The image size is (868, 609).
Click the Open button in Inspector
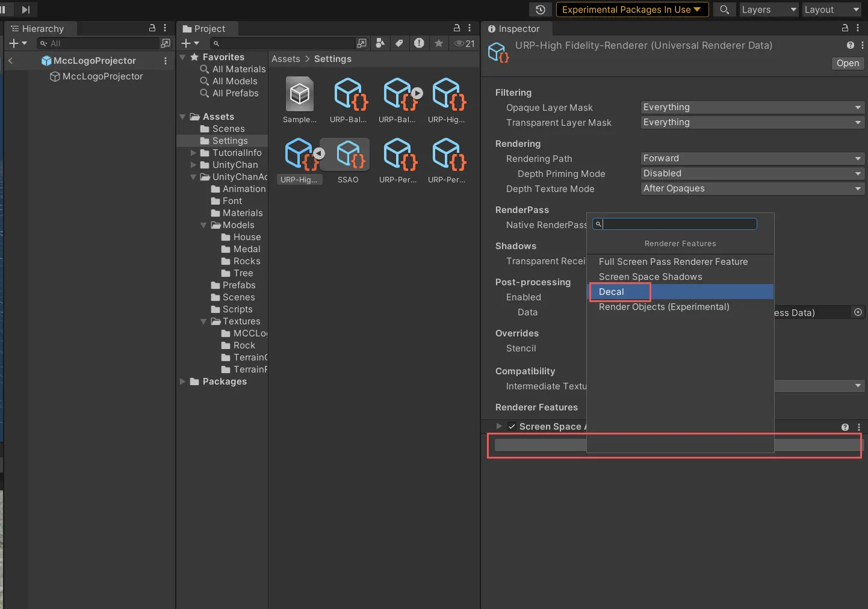click(848, 63)
